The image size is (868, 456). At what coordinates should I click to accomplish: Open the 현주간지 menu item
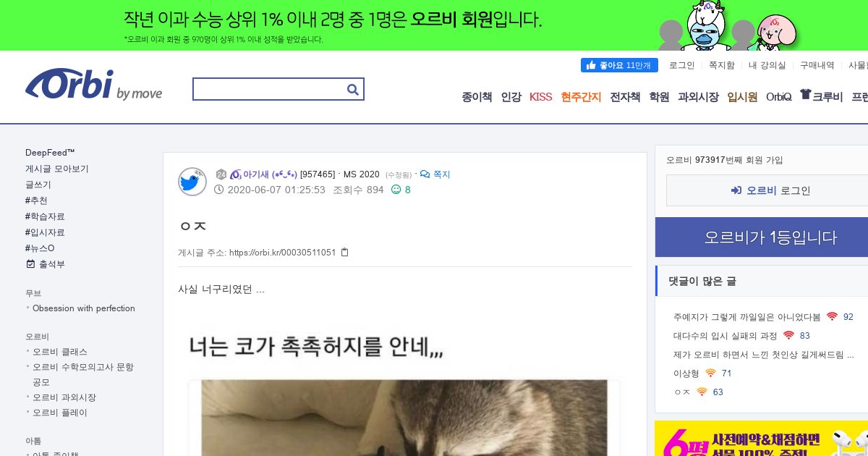pyautogui.click(x=581, y=97)
